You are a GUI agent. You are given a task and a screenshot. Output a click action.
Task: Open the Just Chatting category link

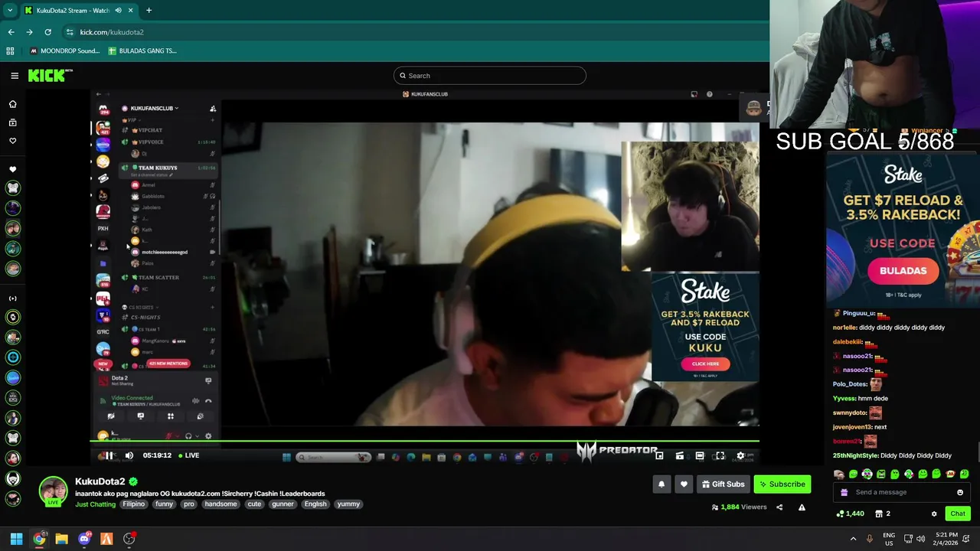(x=95, y=504)
